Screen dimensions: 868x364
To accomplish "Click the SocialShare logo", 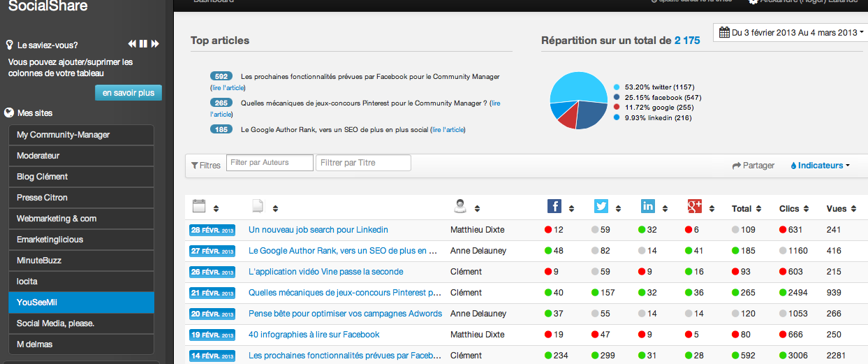I will pos(48,6).
